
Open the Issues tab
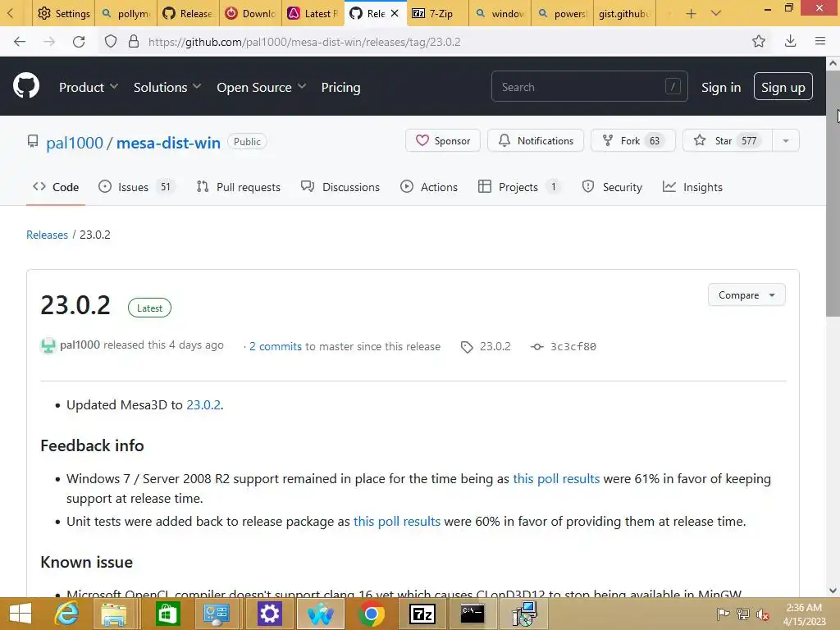point(136,187)
